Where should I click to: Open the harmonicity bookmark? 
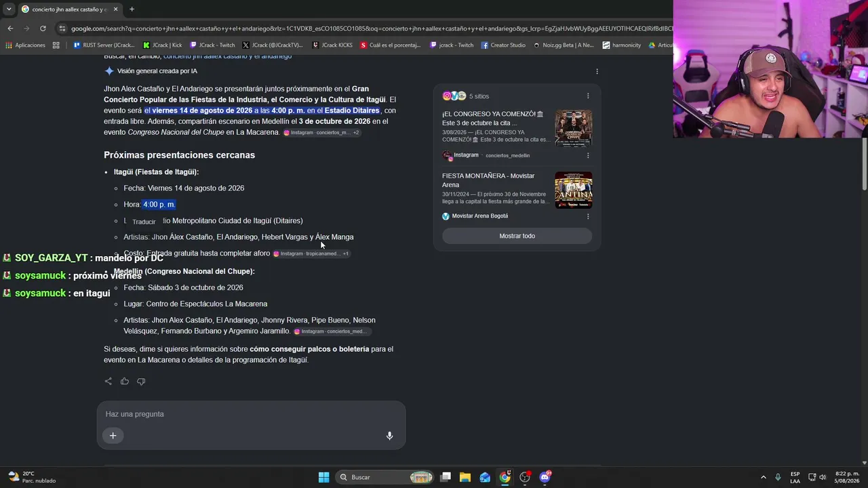(x=622, y=45)
